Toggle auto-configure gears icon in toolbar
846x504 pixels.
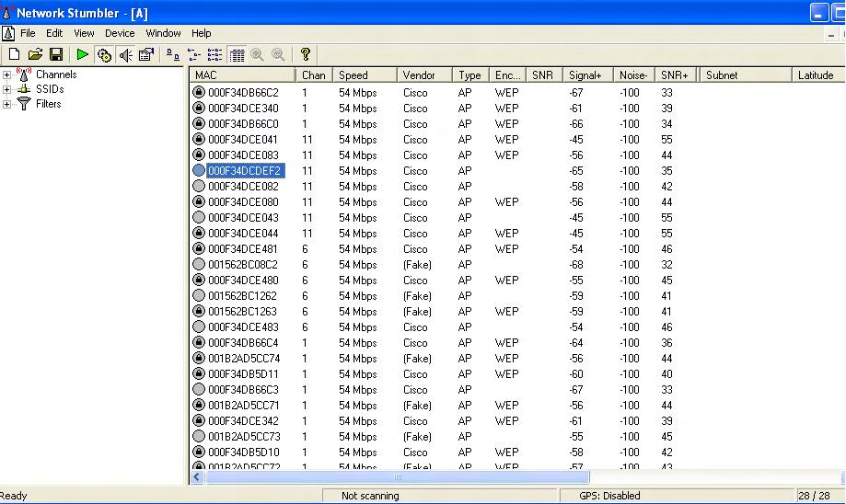pos(104,54)
